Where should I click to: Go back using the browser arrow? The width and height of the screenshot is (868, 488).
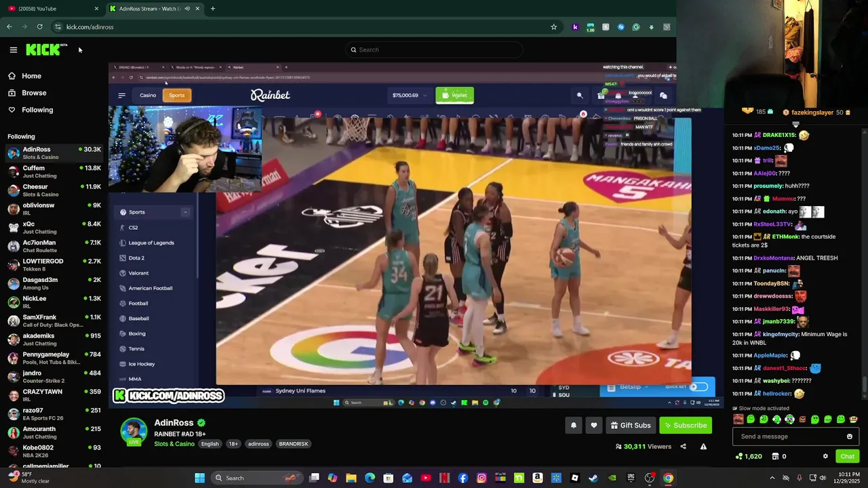point(9,27)
